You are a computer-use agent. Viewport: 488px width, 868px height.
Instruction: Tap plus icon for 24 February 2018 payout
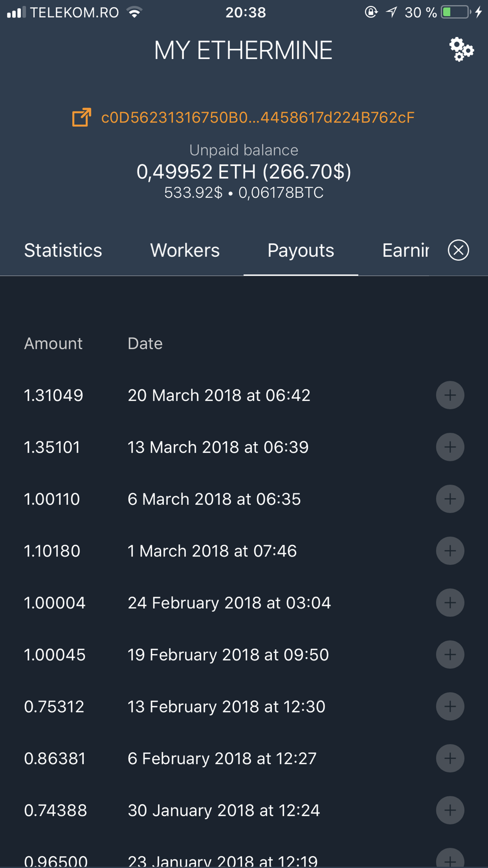point(450,602)
